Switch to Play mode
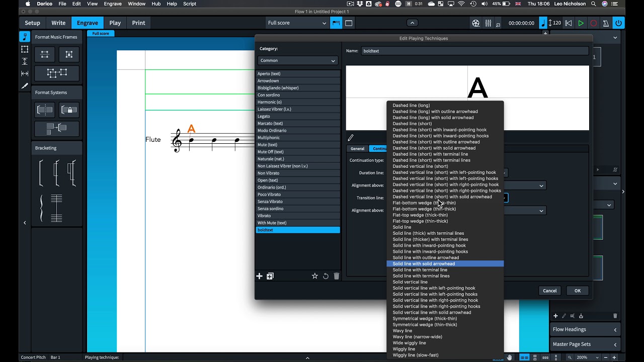Image resolution: width=644 pixels, height=362 pixels. click(x=115, y=23)
